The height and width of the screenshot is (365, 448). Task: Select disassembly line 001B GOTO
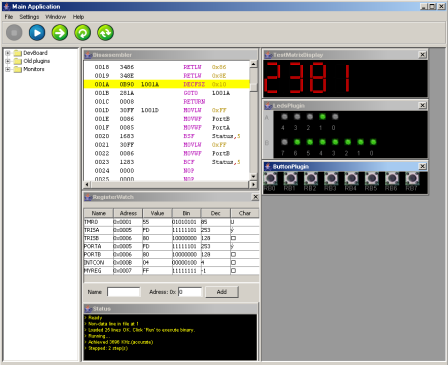click(x=166, y=93)
